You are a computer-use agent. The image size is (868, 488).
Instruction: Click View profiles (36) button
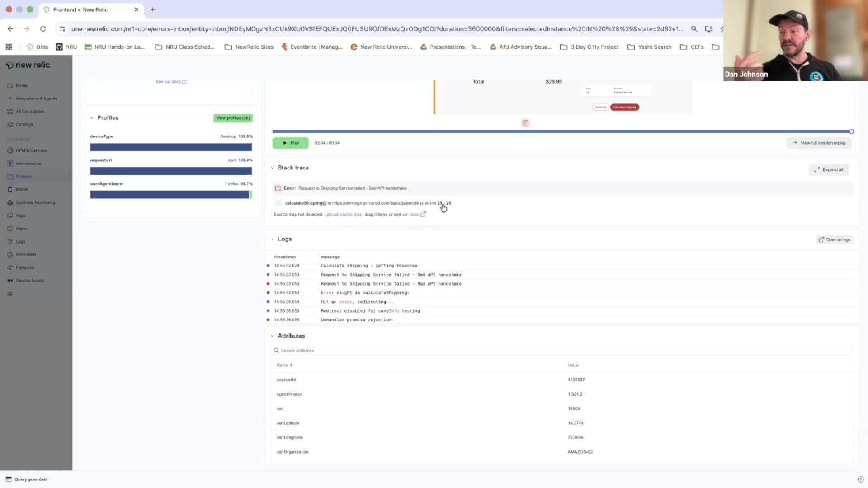(x=233, y=118)
